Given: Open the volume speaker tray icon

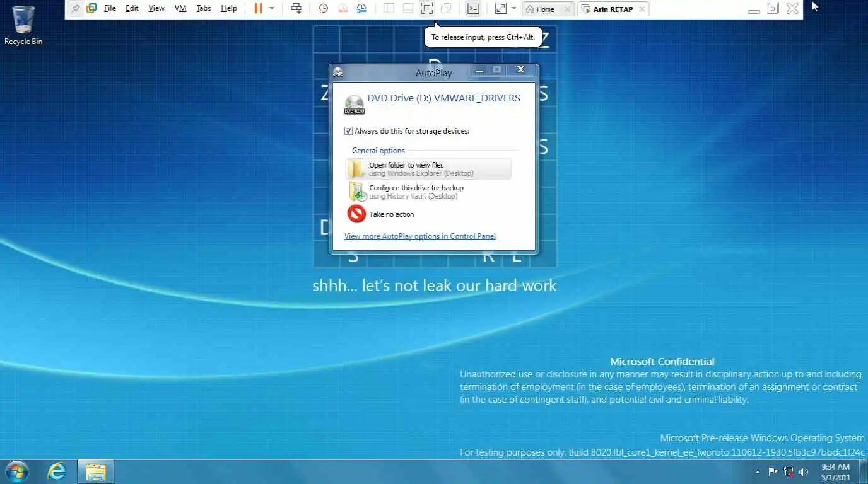Looking at the screenshot, I should (x=804, y=471).
